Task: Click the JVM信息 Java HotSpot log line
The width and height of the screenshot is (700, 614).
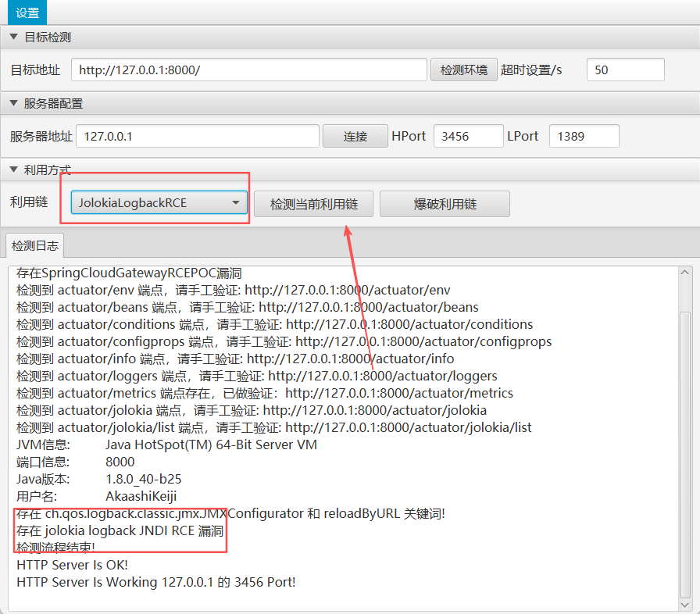Action: 166,445
